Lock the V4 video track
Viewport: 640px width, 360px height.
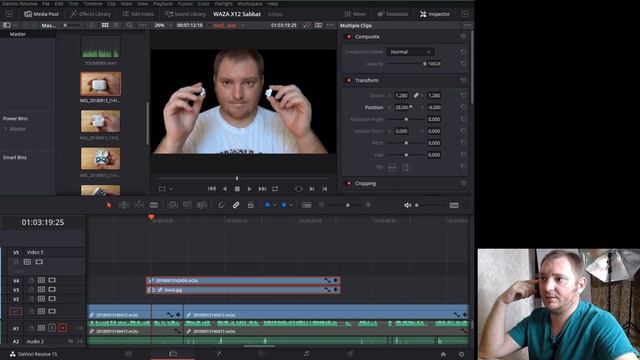coord(31,280)
